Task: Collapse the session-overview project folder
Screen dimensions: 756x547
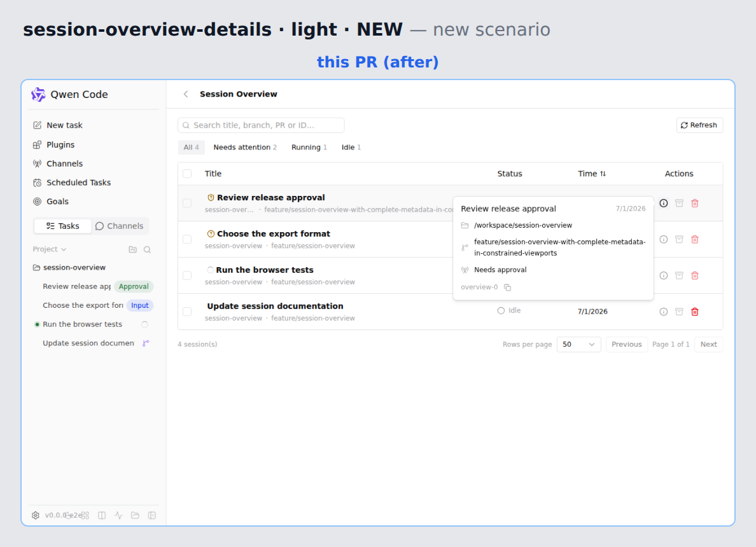Action: coord(69,268)
